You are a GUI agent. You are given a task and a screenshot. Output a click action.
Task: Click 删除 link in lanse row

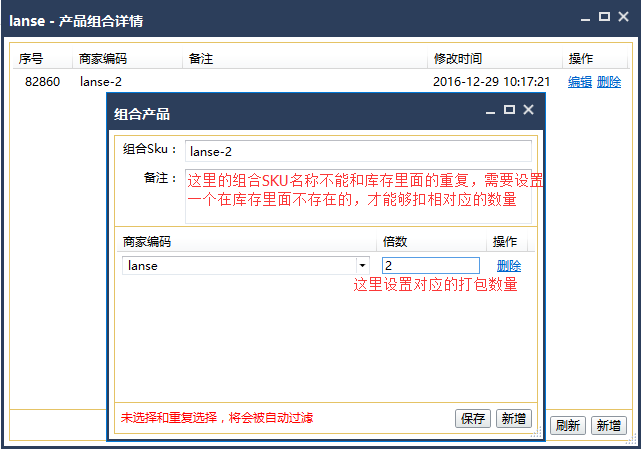pyautogui.click(x=509, y=266)
